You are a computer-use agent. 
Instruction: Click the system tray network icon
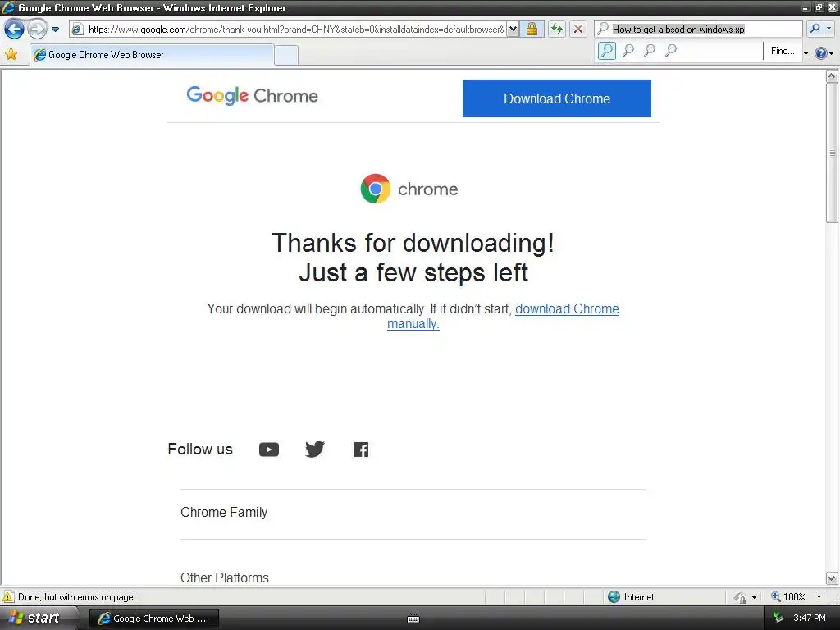pos(778,619)
